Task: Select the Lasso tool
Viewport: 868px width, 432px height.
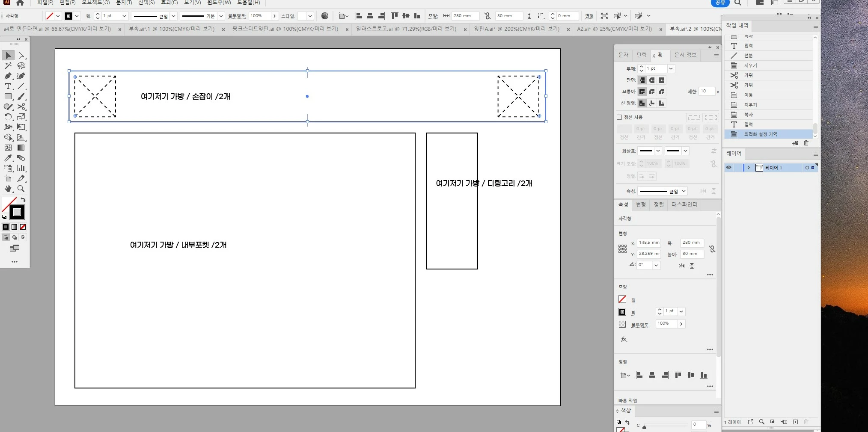Action: click(x=21, y=66)
